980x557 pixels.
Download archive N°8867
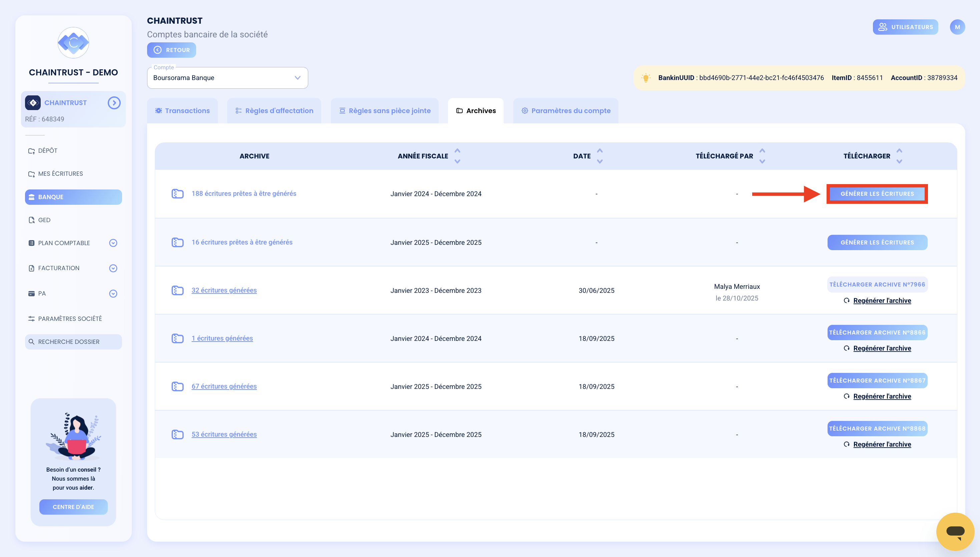pos(877,381)
